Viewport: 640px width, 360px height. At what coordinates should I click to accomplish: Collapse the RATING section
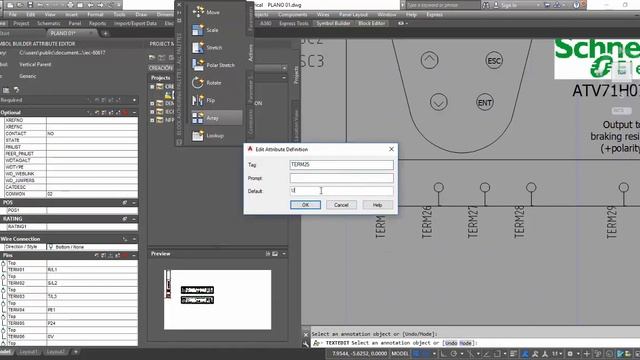coord(134,219)
